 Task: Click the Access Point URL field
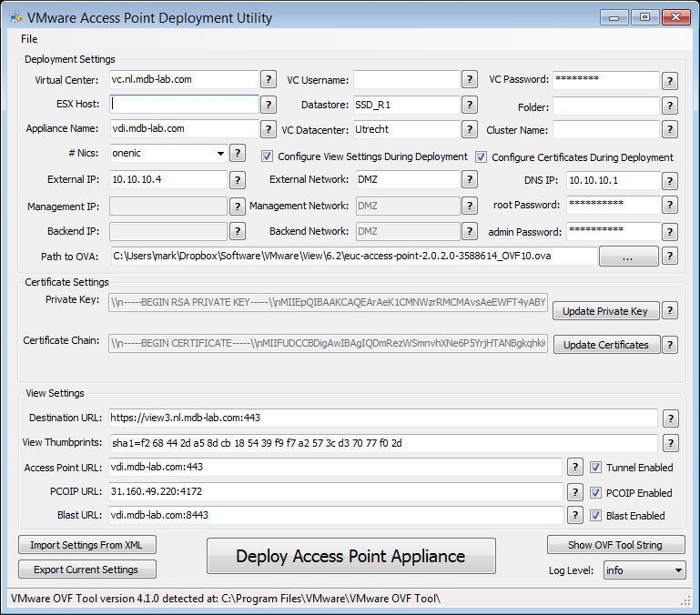[336, 467]
